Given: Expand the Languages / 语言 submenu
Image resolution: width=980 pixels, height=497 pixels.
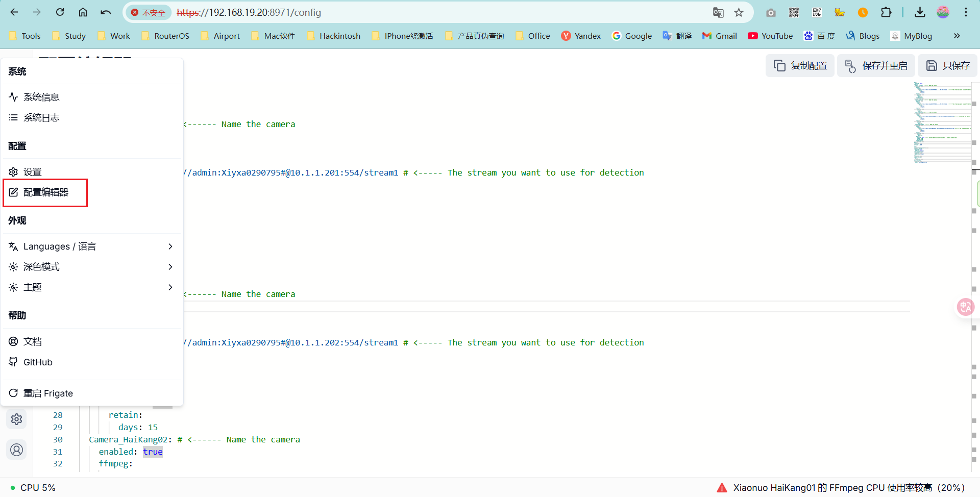Looking at the screenshot, I should 92,246.
